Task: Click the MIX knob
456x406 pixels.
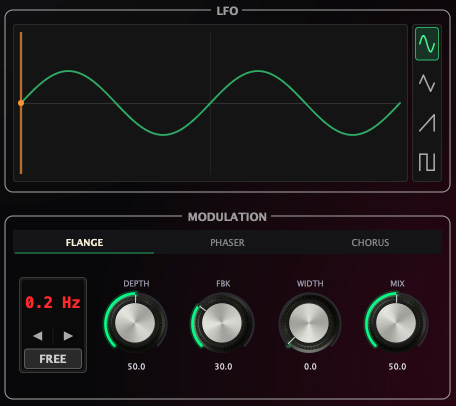Action: pos(396,323)
